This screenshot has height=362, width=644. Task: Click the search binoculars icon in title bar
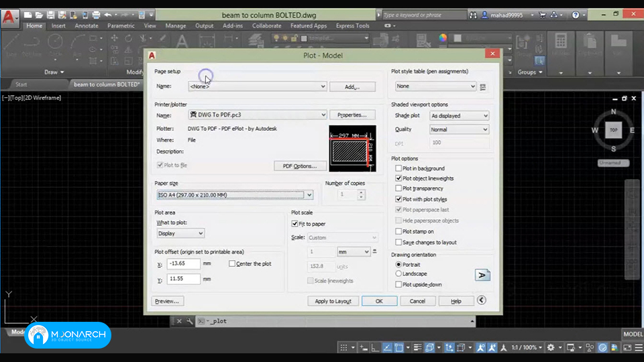473,15
